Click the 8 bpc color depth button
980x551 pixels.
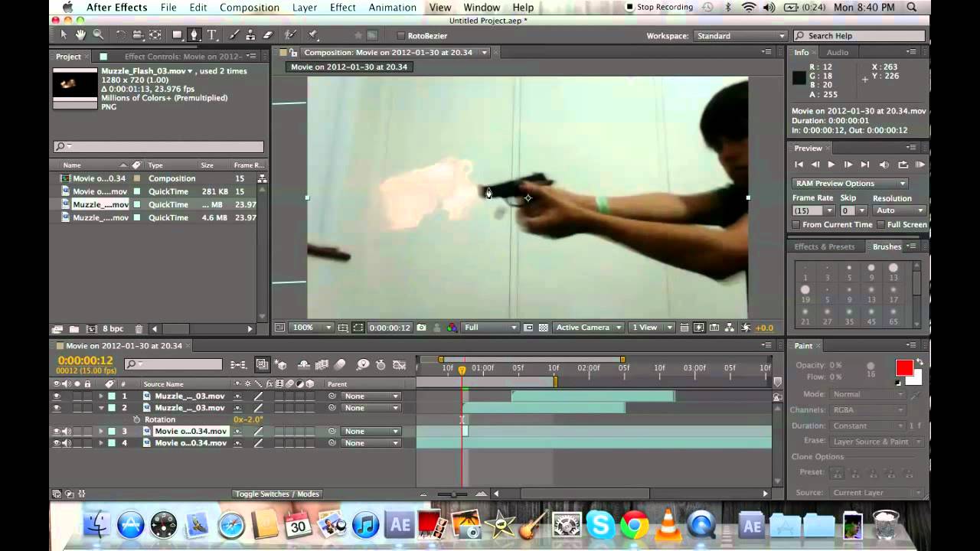[113, 329]
